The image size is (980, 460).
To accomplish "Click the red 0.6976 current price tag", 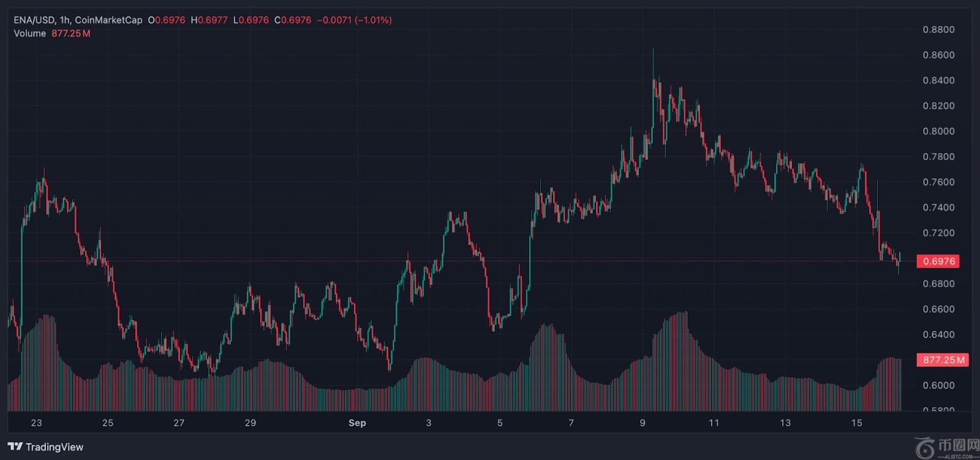I will pos(938,261).
